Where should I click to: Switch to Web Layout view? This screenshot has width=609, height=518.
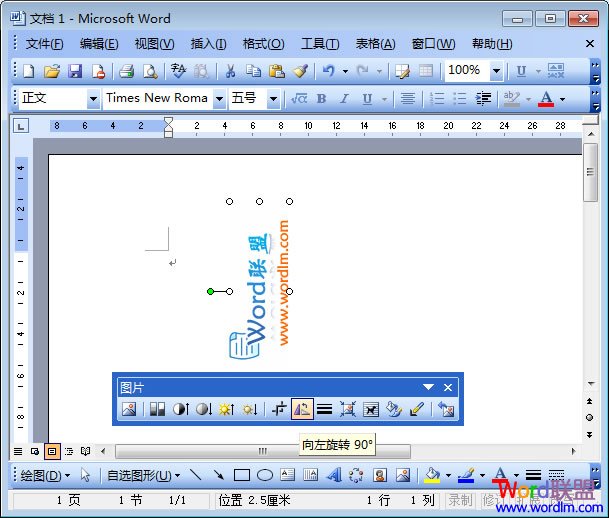point(35,451)
